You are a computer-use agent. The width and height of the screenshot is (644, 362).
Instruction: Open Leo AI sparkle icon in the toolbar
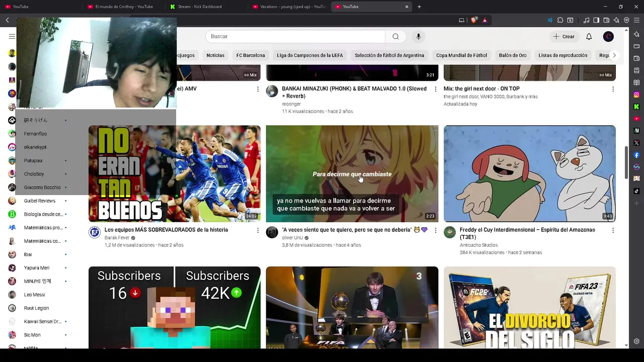point(616,20)
